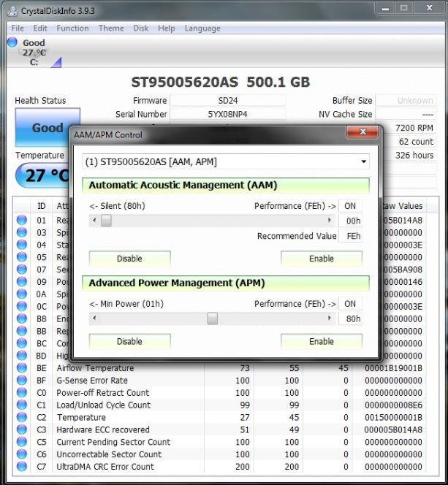Disable Advanced Power Management
This screenshot has height=485, width=448.
[x=129, y=342]
